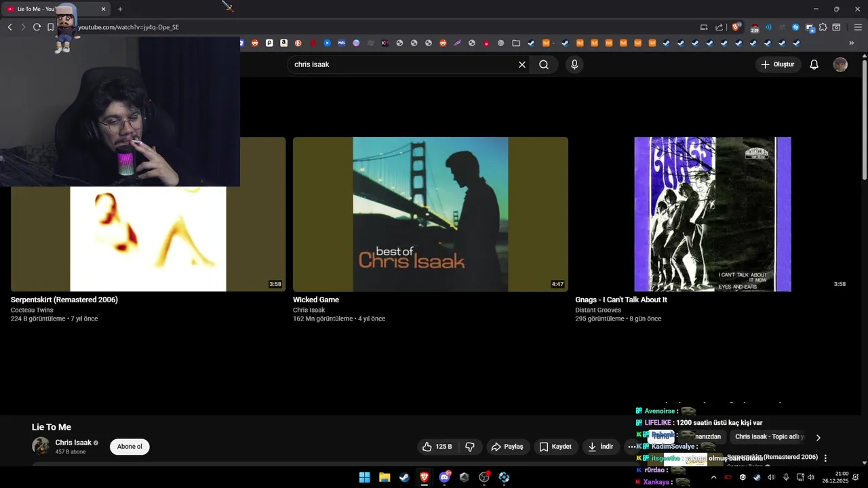The image size is (868, 488).
Task: Open the Wicked Game video title
Action: tap(316, 300)
